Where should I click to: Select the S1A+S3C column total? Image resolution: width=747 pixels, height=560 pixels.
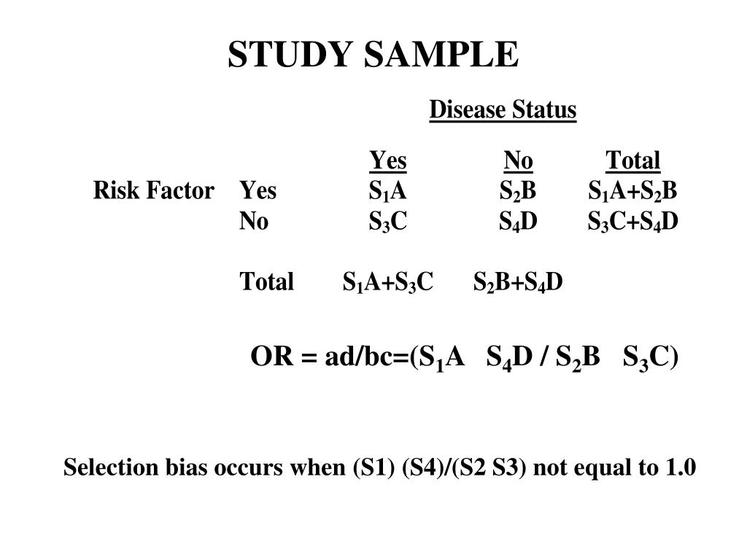tap(388, 282)
